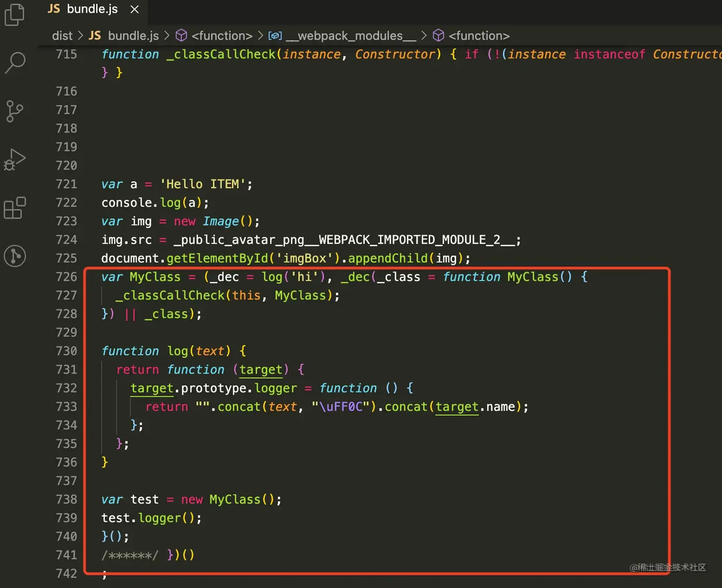
Task: Click the 'Hello ITEM' string literal
Action: pyautogui.click(x=202, y=184)
